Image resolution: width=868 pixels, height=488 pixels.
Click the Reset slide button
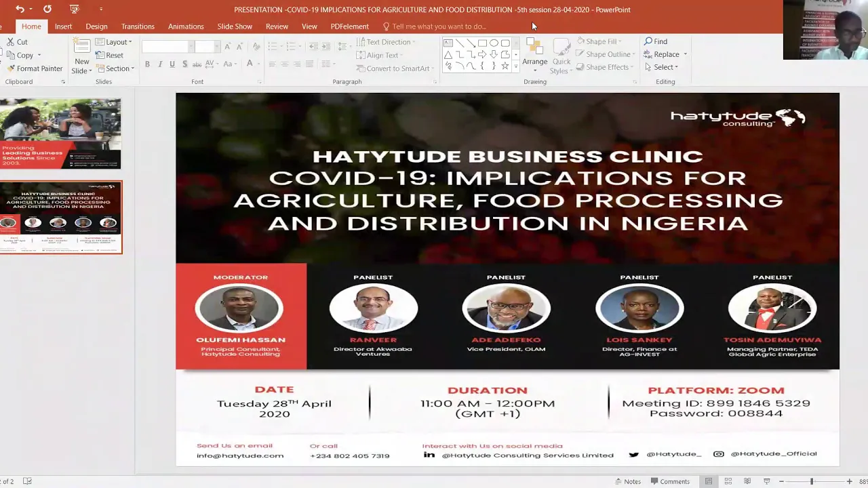coord(110,55)
